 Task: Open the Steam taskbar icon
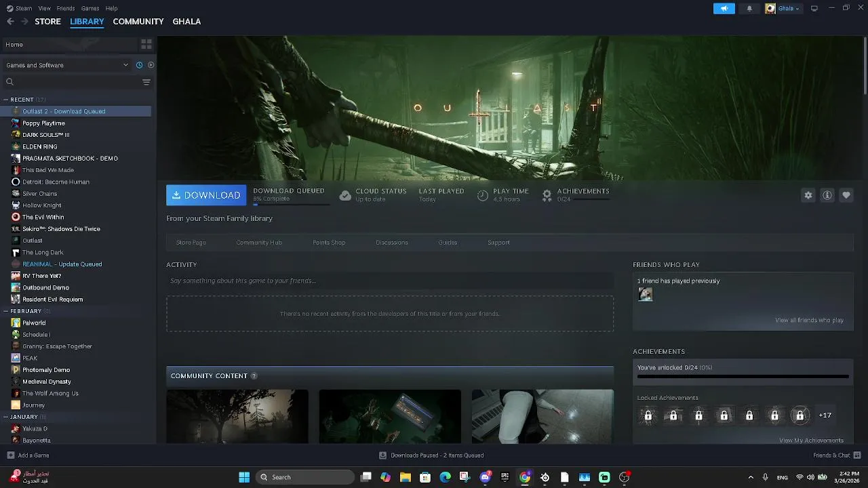[545, 477]
